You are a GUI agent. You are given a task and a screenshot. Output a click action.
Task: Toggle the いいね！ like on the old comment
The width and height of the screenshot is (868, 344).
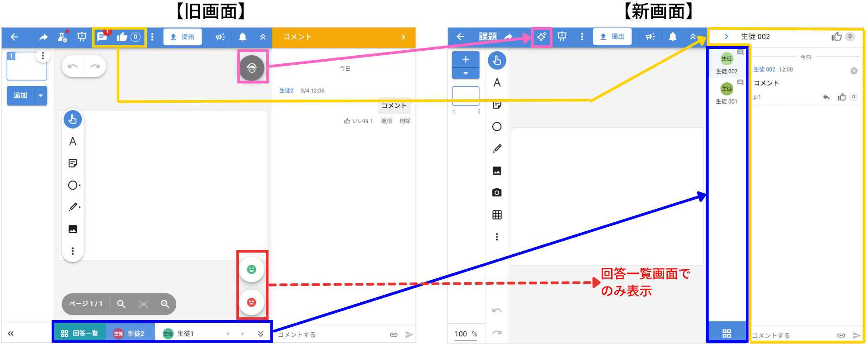tap(358, 121)
